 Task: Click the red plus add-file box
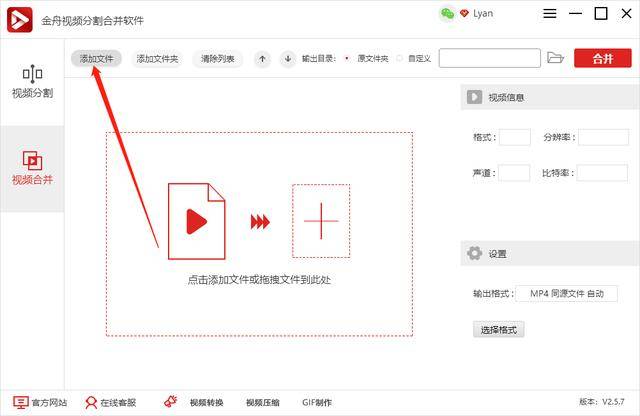coord(321,221)
